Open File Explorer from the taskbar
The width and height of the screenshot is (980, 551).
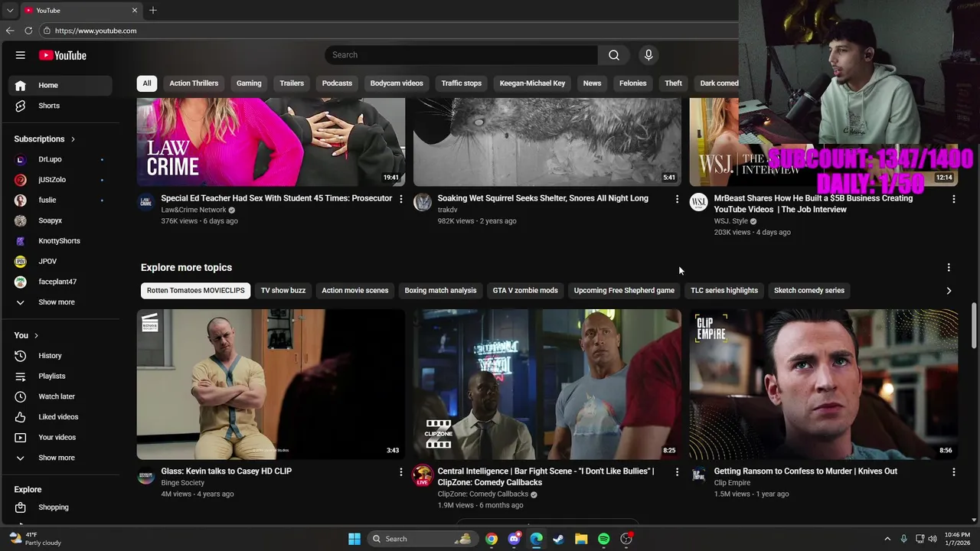pyautogui.click(x=581, y=539)
